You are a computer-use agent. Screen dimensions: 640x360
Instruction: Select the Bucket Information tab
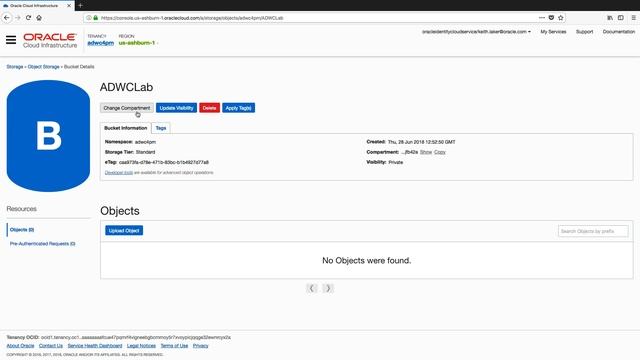[x=125, y=128]
